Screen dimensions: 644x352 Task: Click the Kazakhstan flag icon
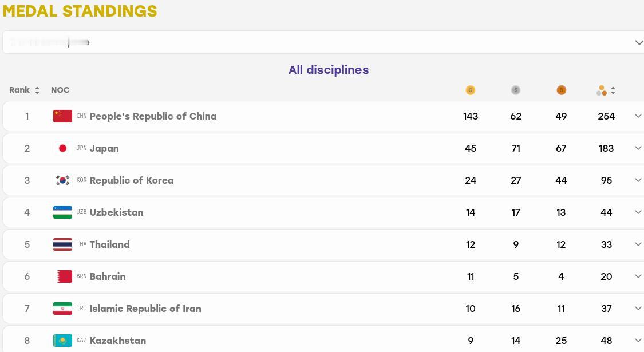62,341
